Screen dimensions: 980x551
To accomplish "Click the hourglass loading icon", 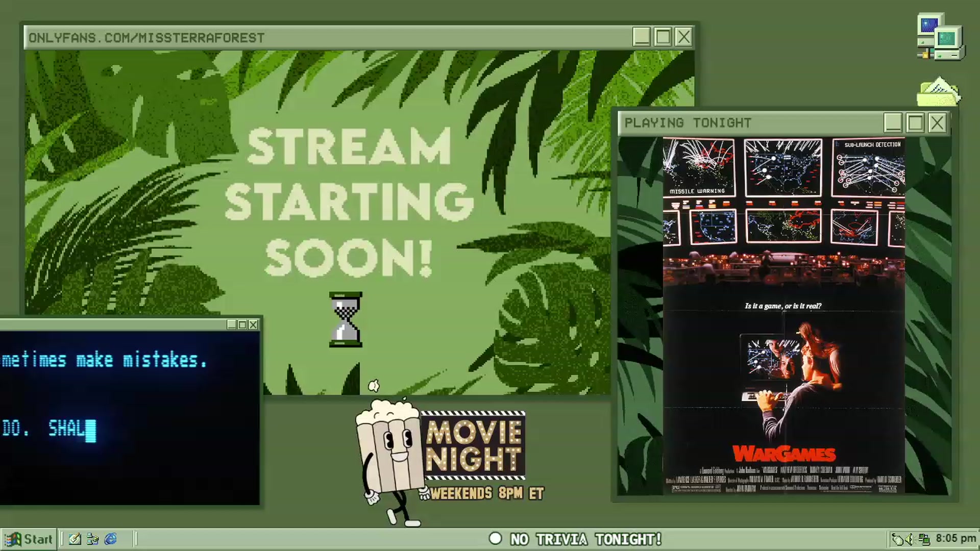I will point(346,320).
